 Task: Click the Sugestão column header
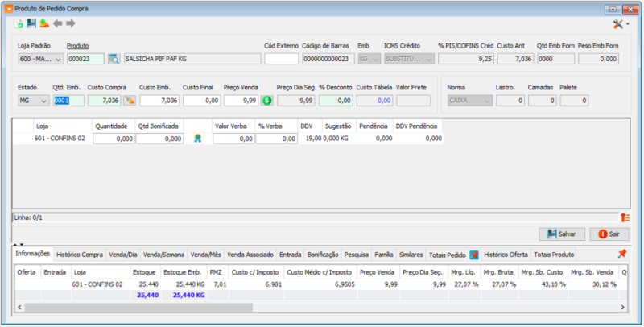click(x=338, y=126)
